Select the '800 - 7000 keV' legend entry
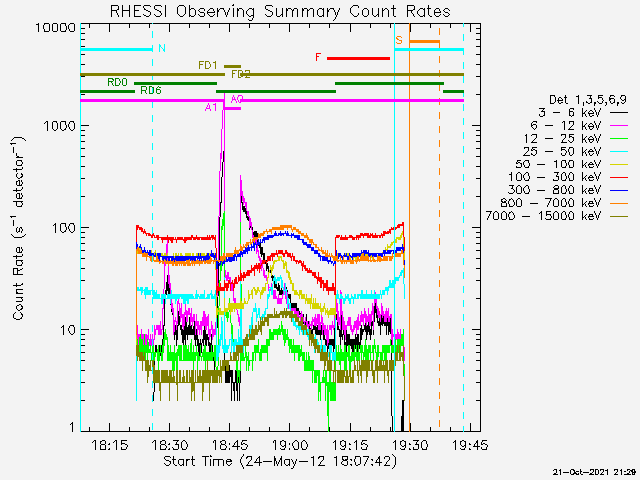This screenshot has height=480, width=640. pos(564,203)
